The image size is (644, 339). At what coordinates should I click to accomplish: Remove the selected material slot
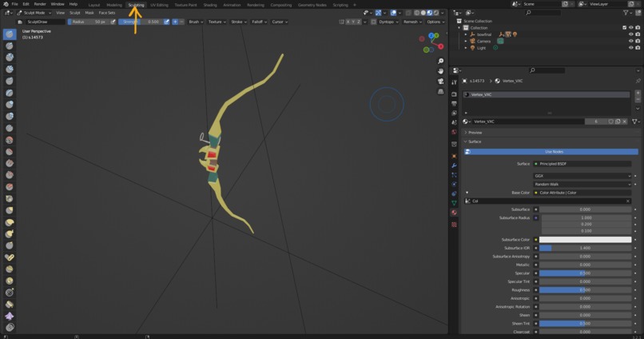coord(638,100)
